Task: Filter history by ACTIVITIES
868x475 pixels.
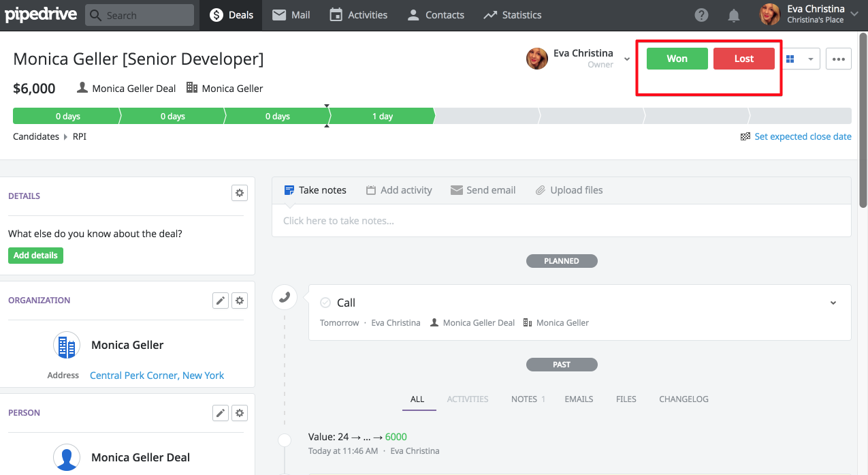Action: tap(468, 399)
